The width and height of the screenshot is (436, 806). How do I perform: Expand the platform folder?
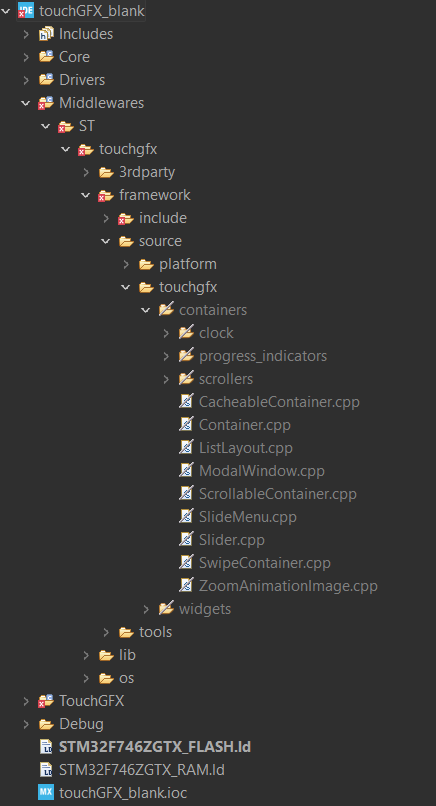126,264
